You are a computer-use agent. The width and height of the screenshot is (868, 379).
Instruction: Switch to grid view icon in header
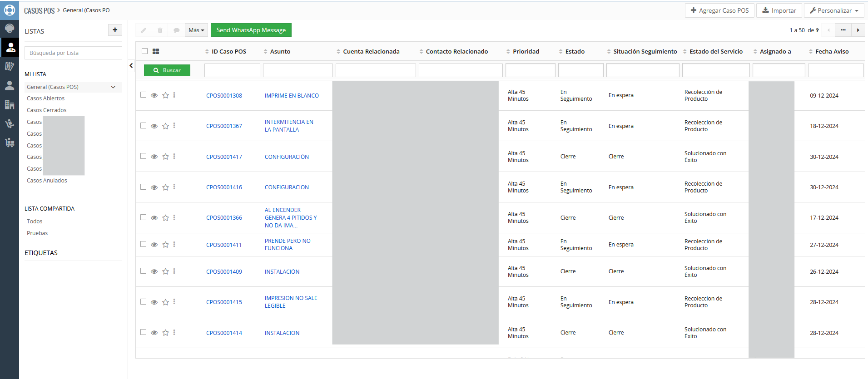(x=156, y=51)
